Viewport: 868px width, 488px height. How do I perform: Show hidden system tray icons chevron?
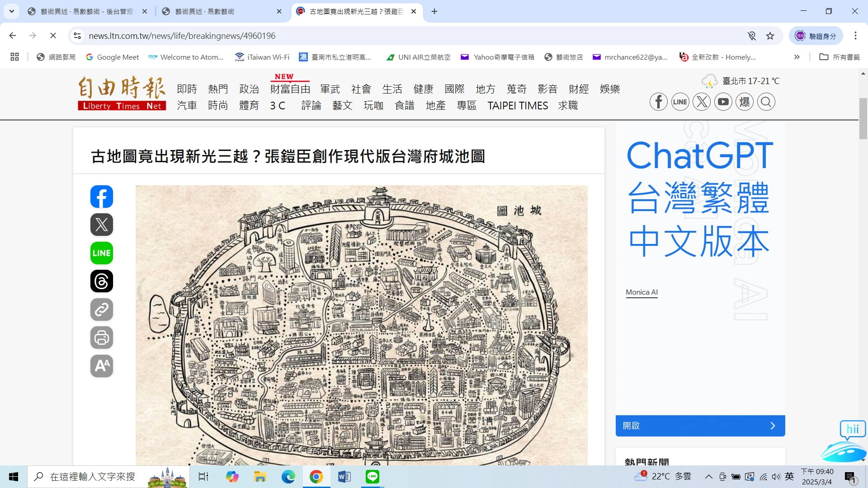(708, 476)
